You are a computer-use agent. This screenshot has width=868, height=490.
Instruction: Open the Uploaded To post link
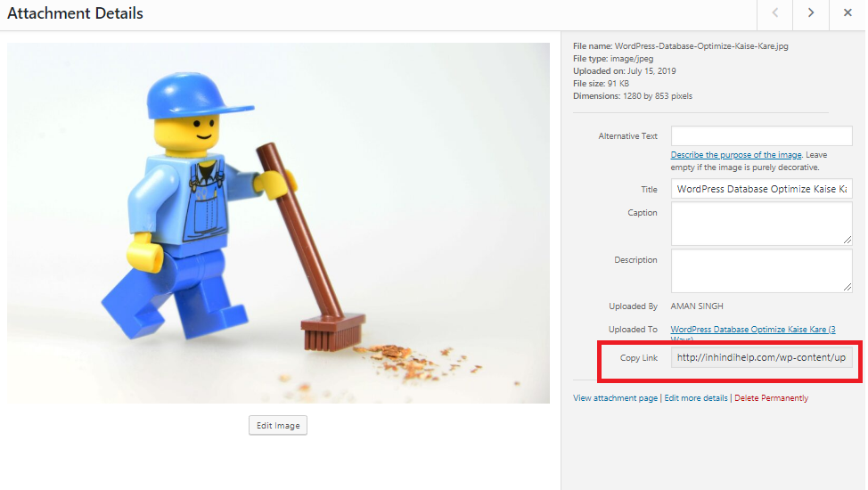[752, 330]
